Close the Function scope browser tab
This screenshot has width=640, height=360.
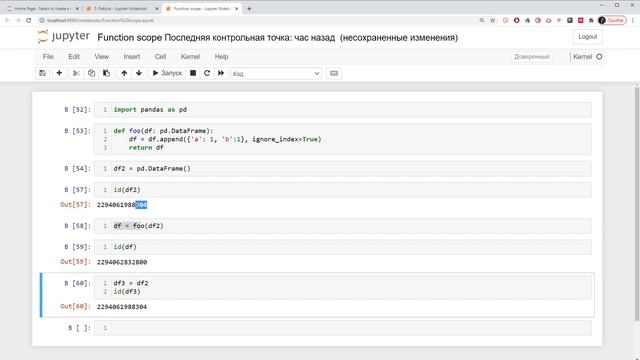236,9
